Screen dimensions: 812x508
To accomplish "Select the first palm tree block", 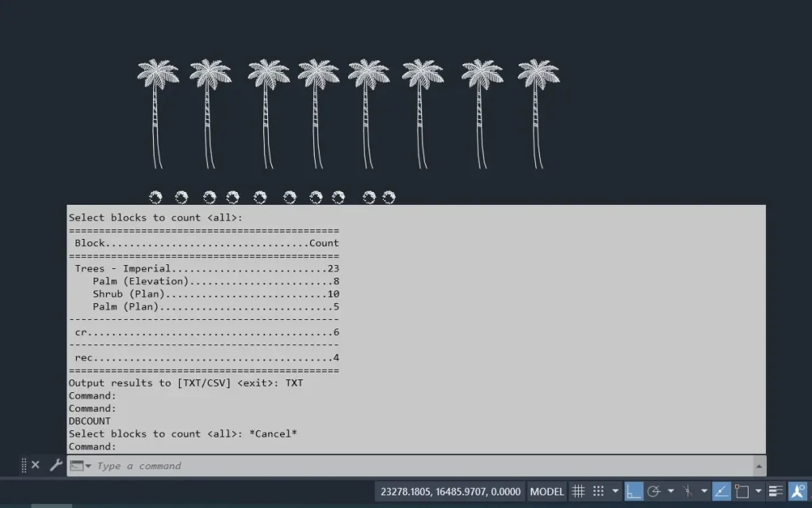I will pos(158,114).
